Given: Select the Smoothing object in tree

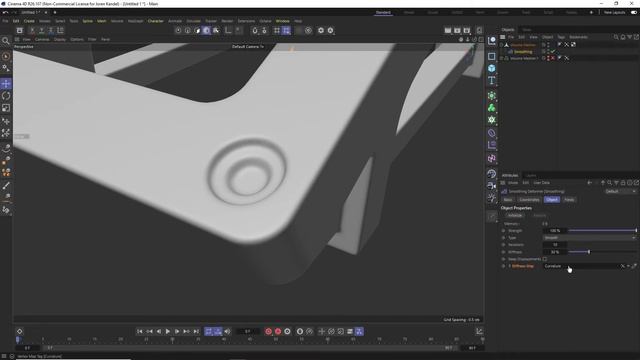Looking at the screenshot, I should (523, 52).
